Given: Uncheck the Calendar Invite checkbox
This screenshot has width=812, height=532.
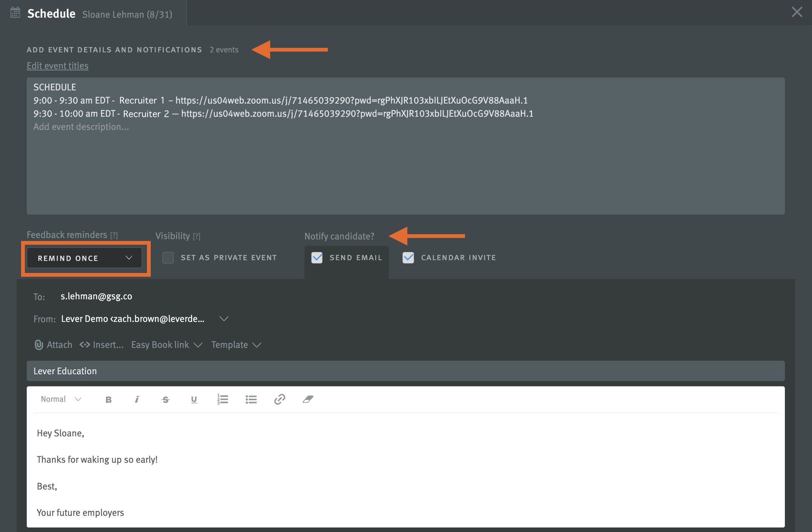Looking at the screenshot, I should (x=408, y=258).
